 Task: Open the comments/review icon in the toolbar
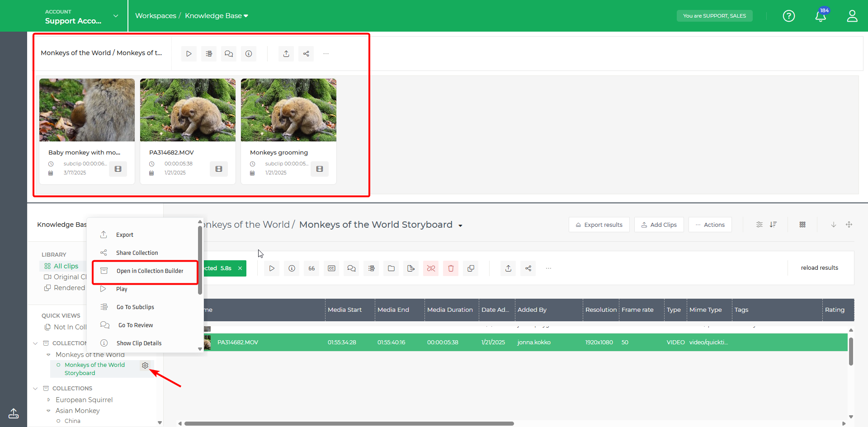pos(351,268)
